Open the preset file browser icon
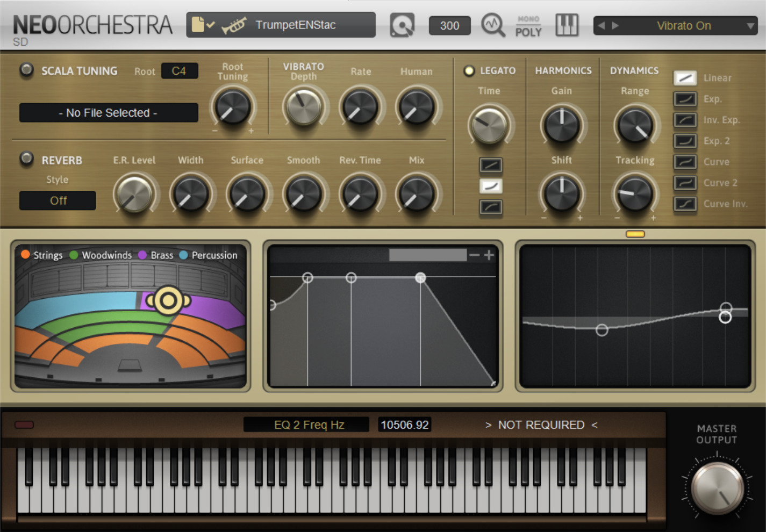 coord(203,25)
